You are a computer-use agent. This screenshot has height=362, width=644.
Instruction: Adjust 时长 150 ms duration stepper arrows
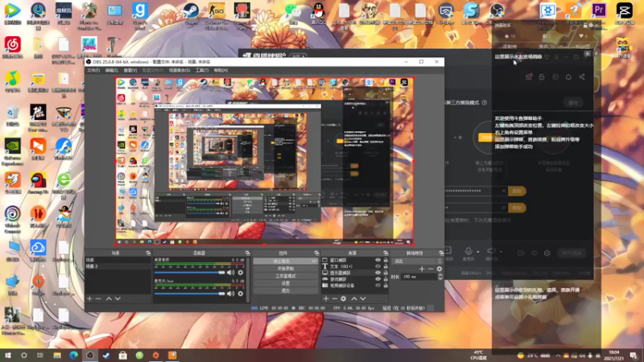(440, 277)
